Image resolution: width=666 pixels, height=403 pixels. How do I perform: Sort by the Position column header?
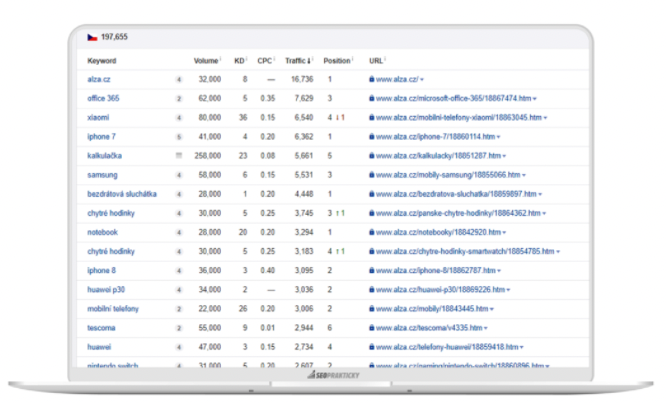337,61
